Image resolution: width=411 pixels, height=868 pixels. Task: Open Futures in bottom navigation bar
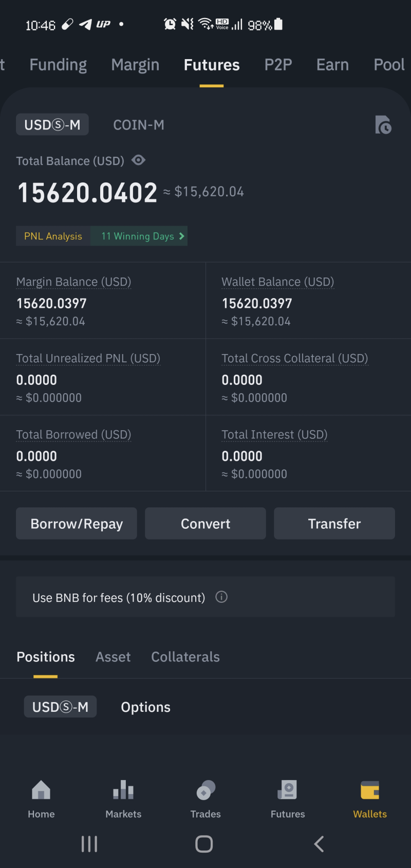(288, 800)
